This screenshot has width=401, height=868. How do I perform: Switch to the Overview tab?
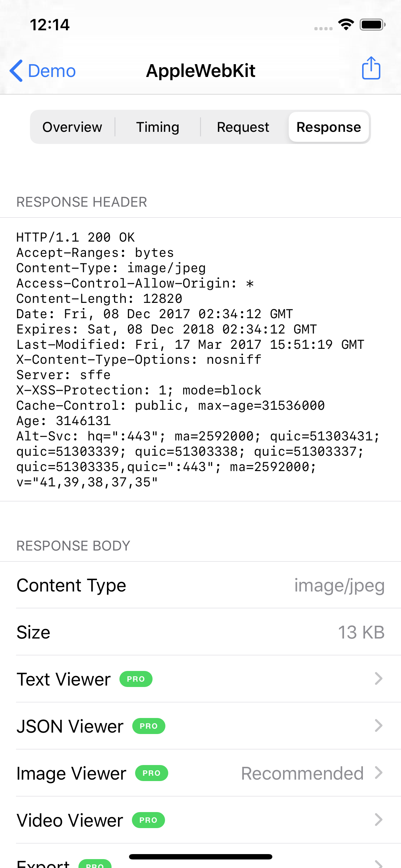pyautogui.click(x=72, y=127)
